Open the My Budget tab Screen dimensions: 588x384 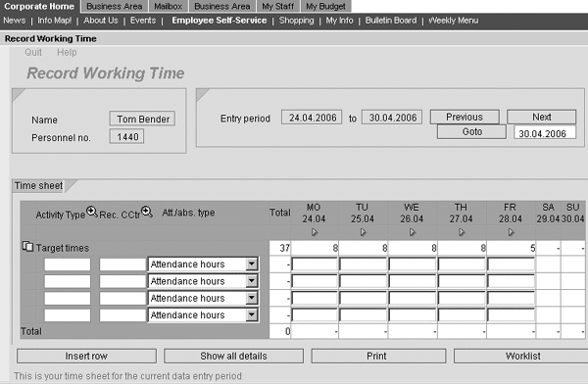(x=325, y=7)
